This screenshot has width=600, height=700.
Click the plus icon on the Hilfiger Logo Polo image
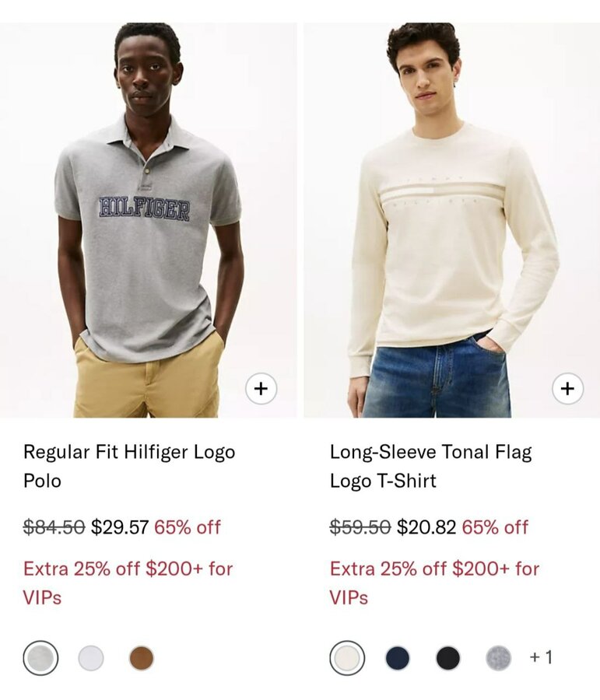point(261,388)
